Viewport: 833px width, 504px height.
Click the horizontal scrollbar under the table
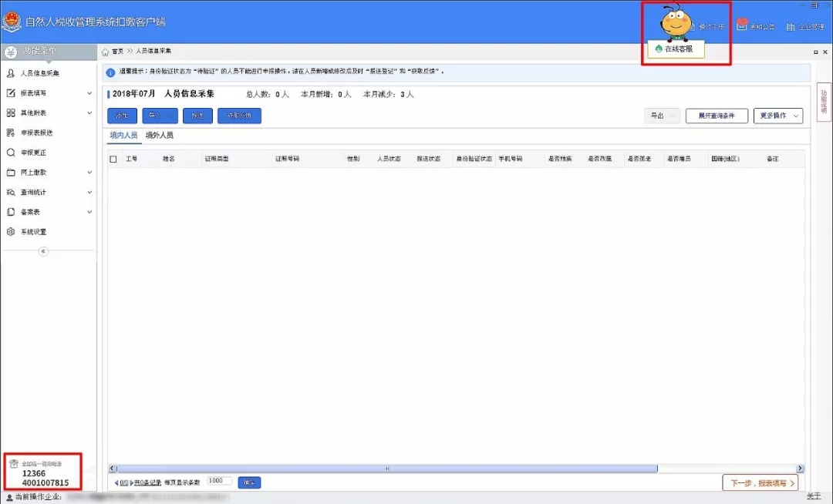coord(386,468)
